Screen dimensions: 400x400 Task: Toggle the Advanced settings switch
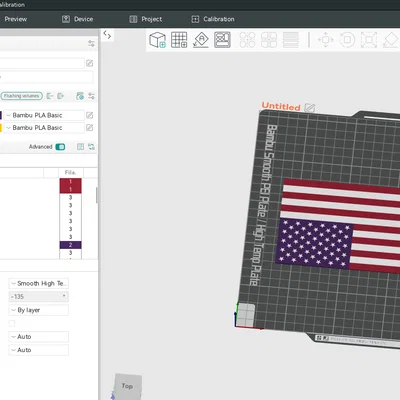[60, 147]
